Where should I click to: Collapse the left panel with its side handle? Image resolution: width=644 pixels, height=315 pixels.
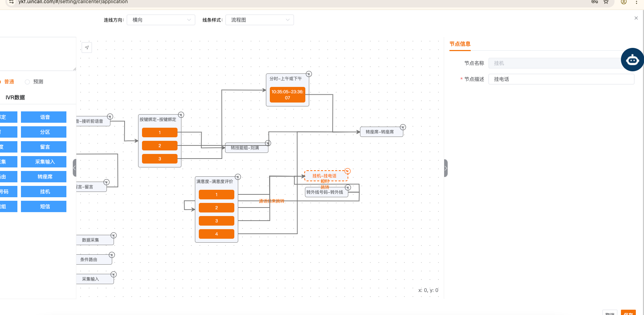point(75,168)
